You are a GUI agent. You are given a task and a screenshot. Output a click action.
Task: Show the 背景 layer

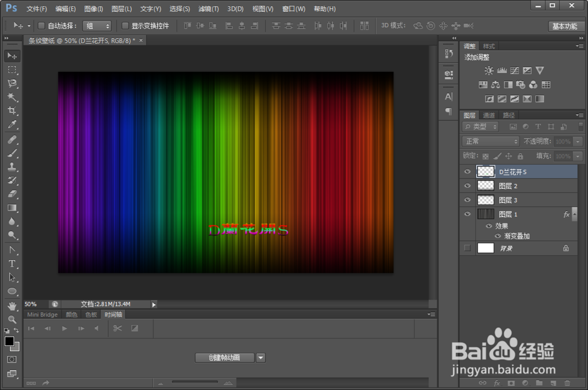467,248
